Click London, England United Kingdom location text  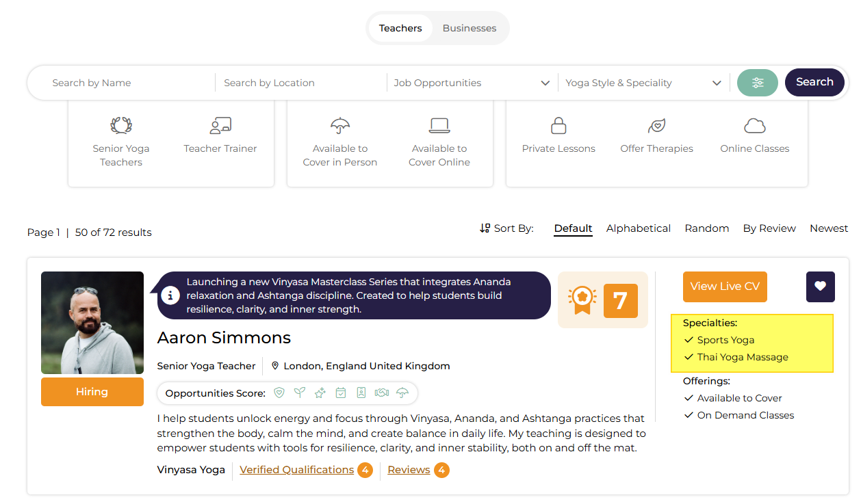(367, 366)
